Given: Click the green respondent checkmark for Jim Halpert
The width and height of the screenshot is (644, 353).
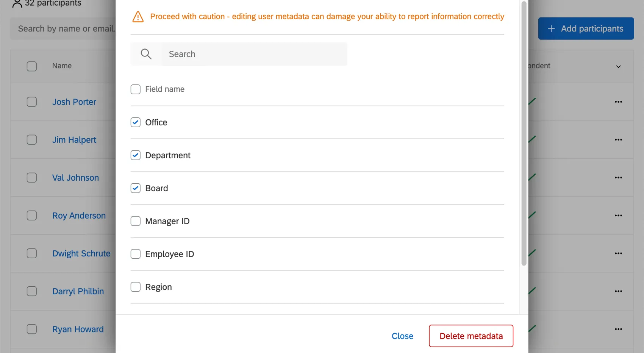Looking at the screenshot, I should tap(532, 140).
